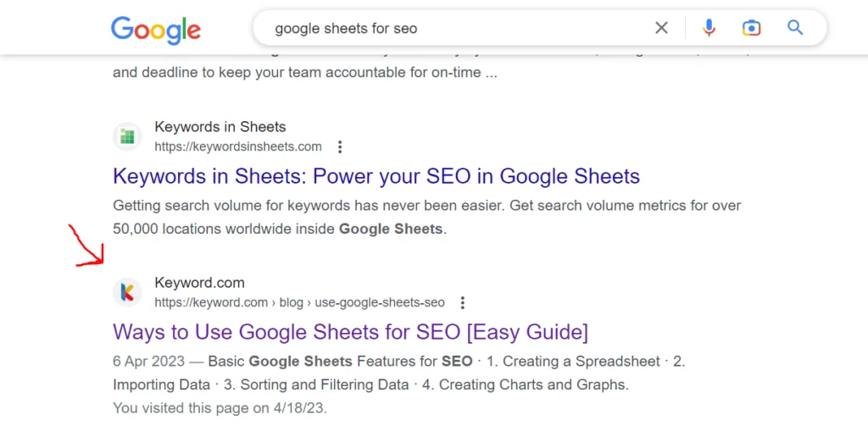Viewport: 868px width, 442px height.
Task: Open 'Ways to Use Google Sheets for SEO' result
Action: point(350,331)
